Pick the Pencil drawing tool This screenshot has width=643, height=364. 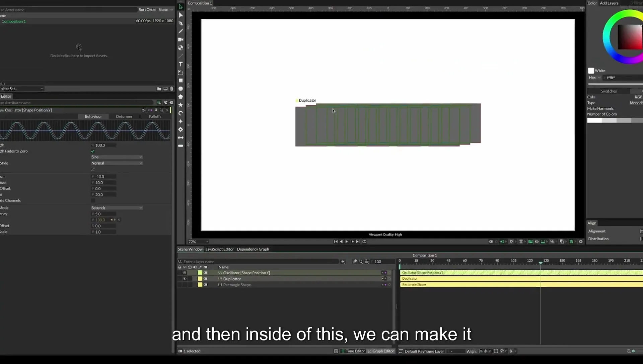coord(181,31)
